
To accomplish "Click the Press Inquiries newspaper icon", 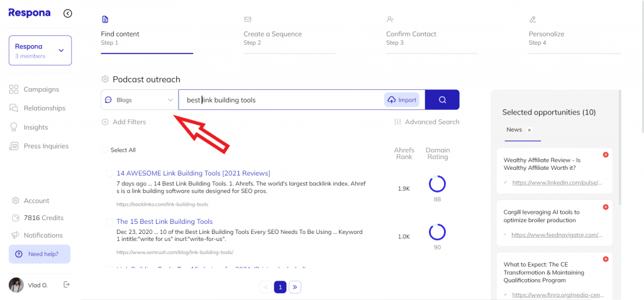I will 14,146.
